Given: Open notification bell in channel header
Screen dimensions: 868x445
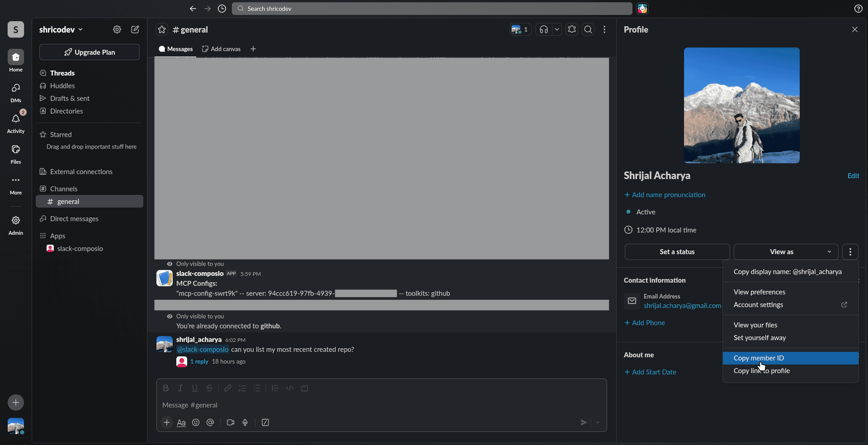Looking at the screenshot, I should (x=572, y=29).
